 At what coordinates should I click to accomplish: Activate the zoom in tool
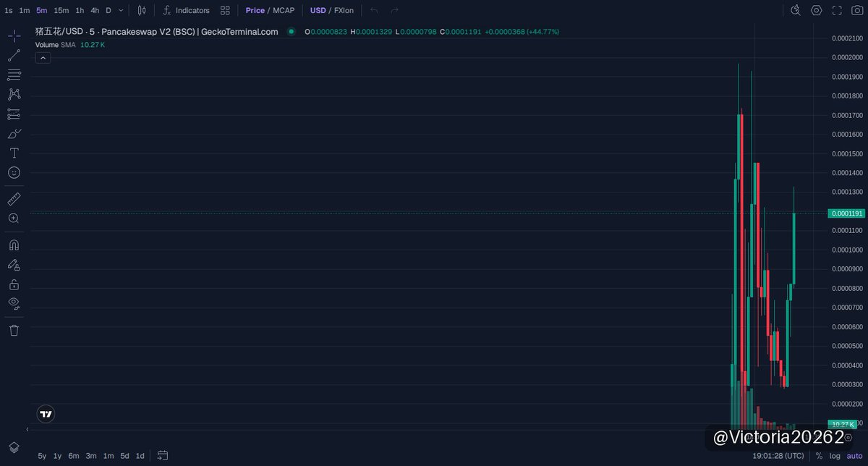click(14, 218)
